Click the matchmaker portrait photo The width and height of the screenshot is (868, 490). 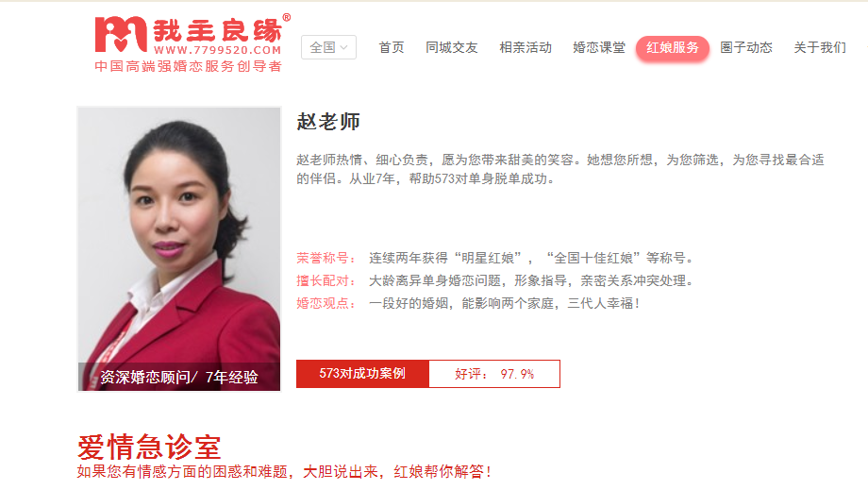(x=179, y=248)
